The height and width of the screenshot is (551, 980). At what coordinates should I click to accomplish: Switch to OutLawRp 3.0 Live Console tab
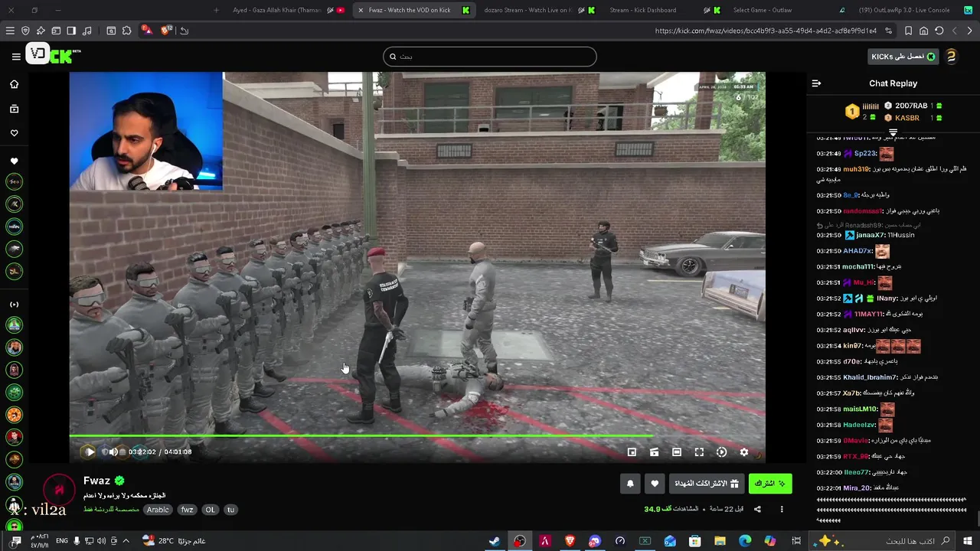coord(903,10)
